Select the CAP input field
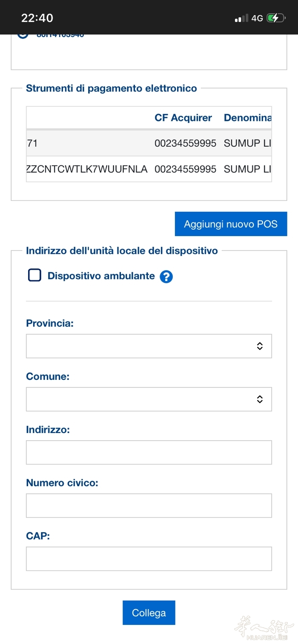The width and height of the screenshot is (298, 644). pos(149,559)
